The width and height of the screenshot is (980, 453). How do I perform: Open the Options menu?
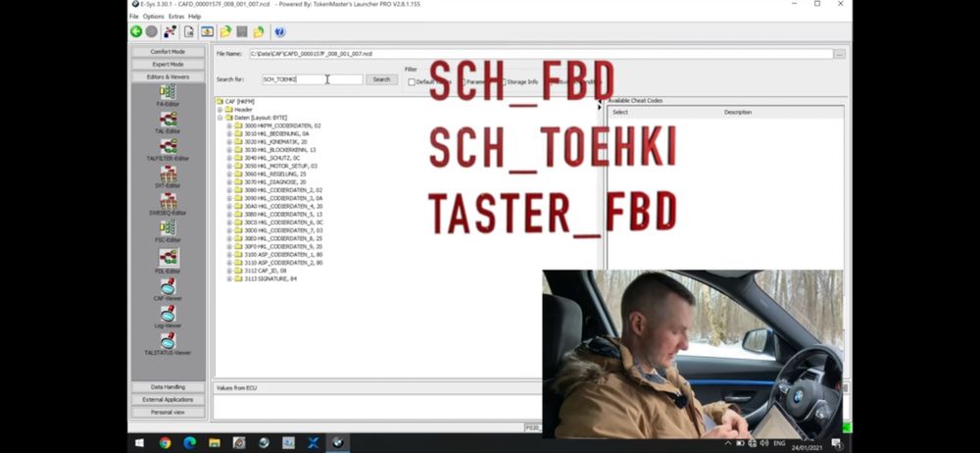point(154,17)
